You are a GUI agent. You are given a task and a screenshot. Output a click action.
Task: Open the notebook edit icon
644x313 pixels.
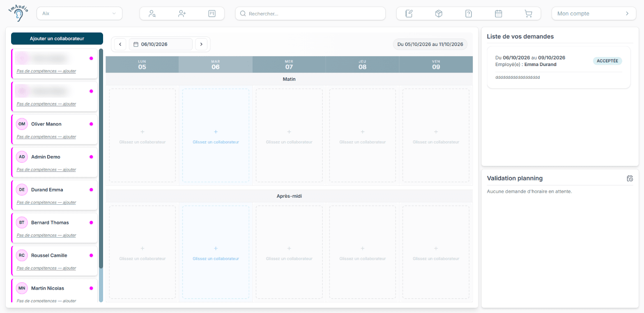click(409, 14)
